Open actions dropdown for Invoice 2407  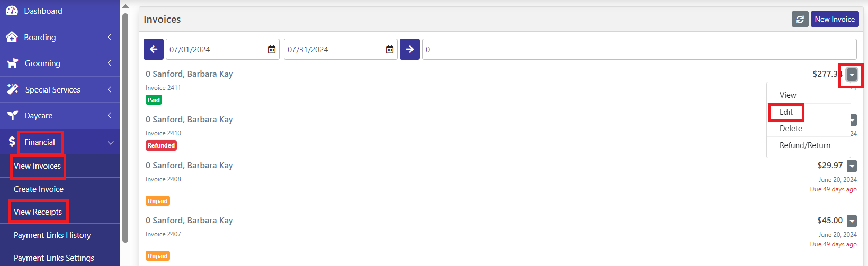pyautogui.click(x=852, y=221)
